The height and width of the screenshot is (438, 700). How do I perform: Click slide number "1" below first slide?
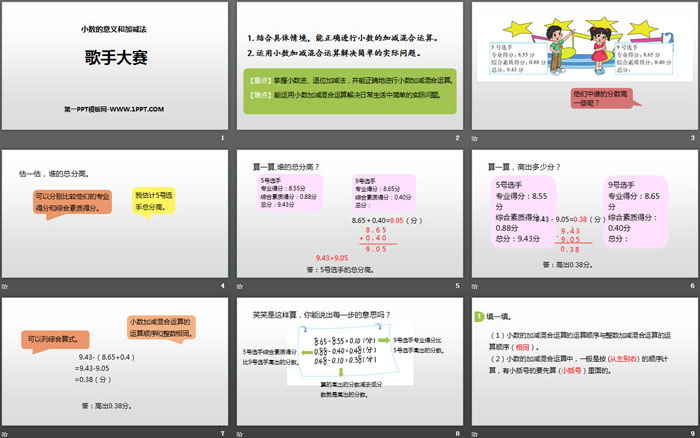coord(223,138)
